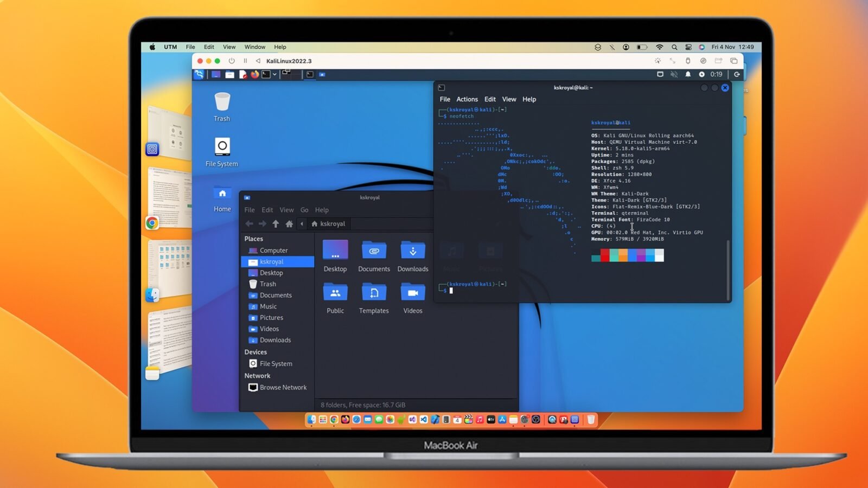
Task: Open the terminal emulator panel launcher
Action: [266, 74]
